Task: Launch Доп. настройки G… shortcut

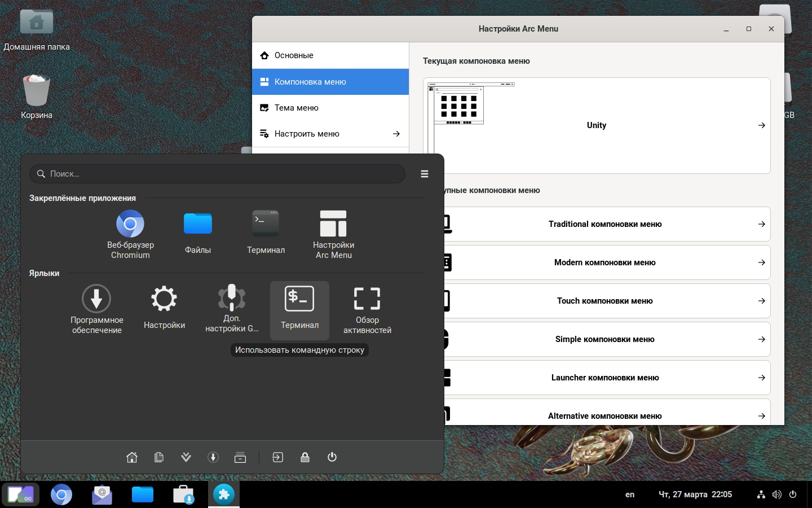Action: (x=232, y=310)
